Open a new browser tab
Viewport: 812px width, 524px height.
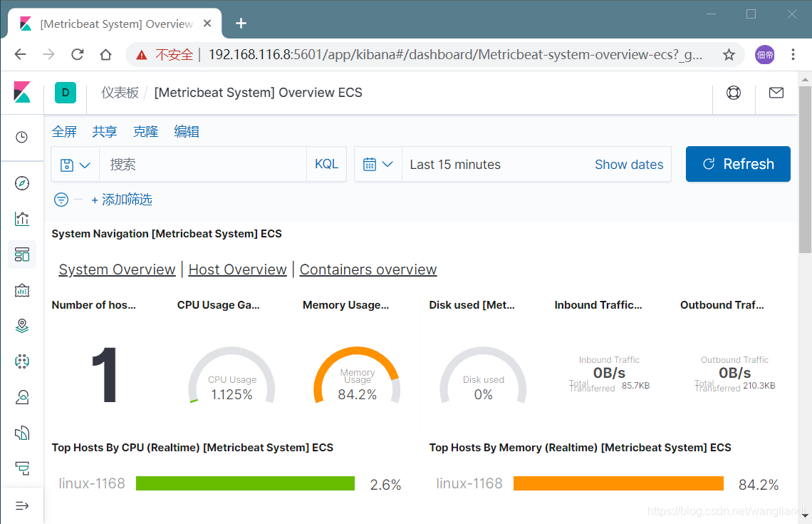[241, 24]
